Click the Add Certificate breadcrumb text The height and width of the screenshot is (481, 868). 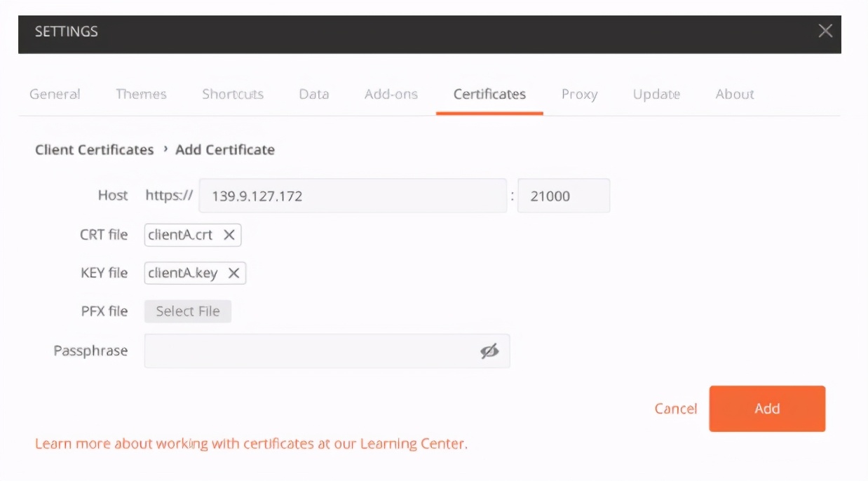point(225,149)
